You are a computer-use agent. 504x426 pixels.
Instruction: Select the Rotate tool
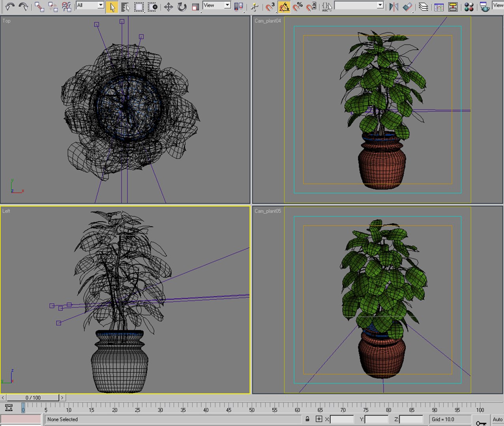click(182, 7)
